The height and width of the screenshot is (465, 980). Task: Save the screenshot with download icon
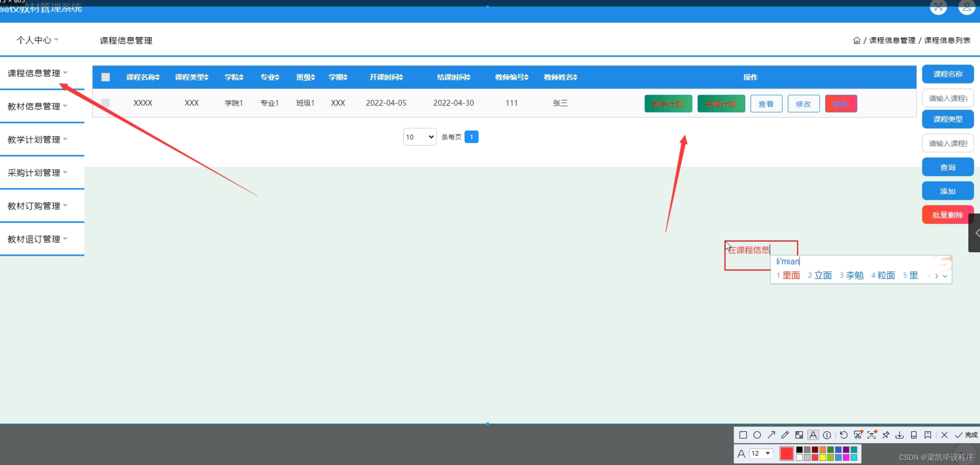[x=899, y=435]
